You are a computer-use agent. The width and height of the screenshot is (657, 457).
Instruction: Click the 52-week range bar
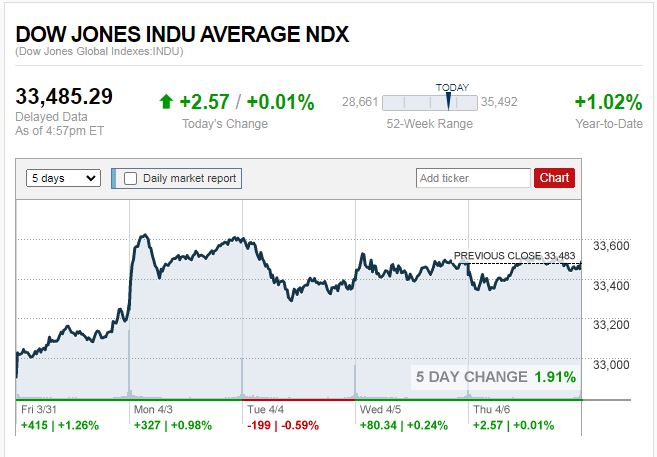[x=429, y=102]
